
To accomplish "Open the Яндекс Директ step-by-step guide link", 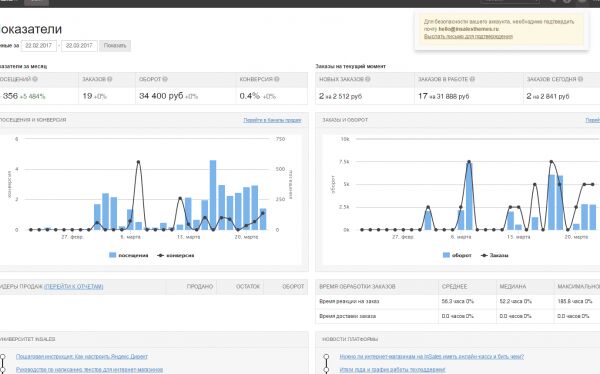I will click(x=82, y=356).
